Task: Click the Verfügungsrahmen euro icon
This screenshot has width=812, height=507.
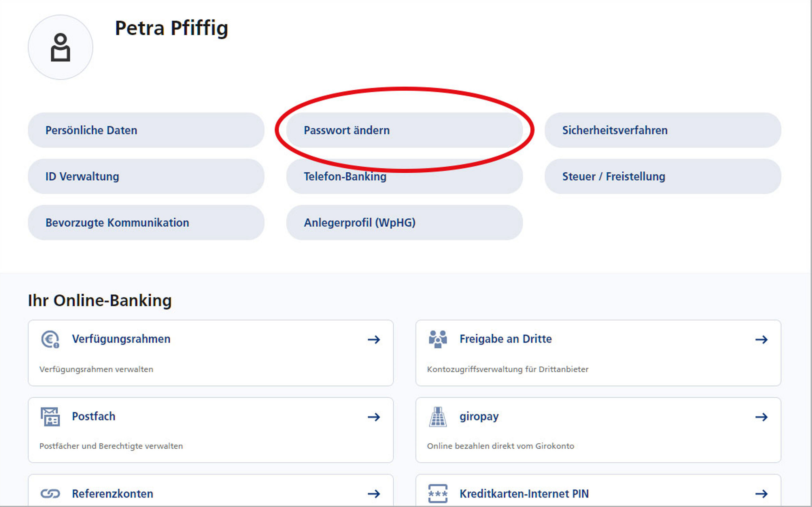Action: pos(50,339)
